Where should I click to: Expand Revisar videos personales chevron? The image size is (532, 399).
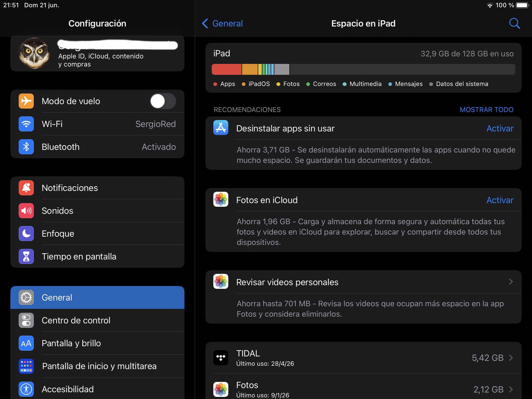[511, 282]
